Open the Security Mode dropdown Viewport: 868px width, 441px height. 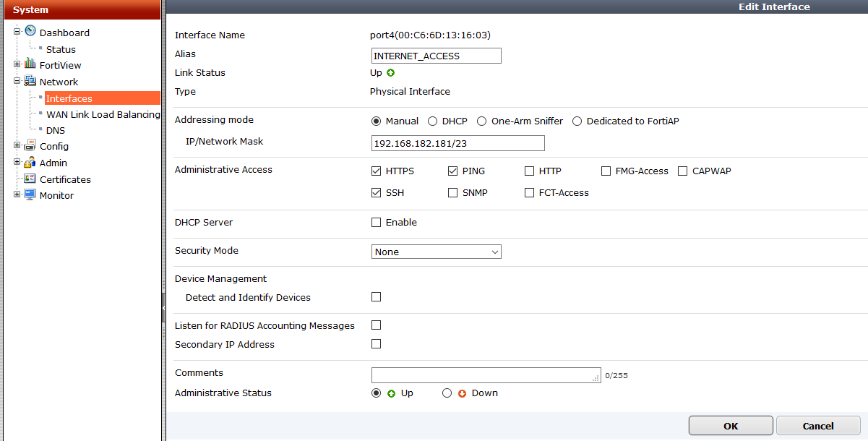436,252
